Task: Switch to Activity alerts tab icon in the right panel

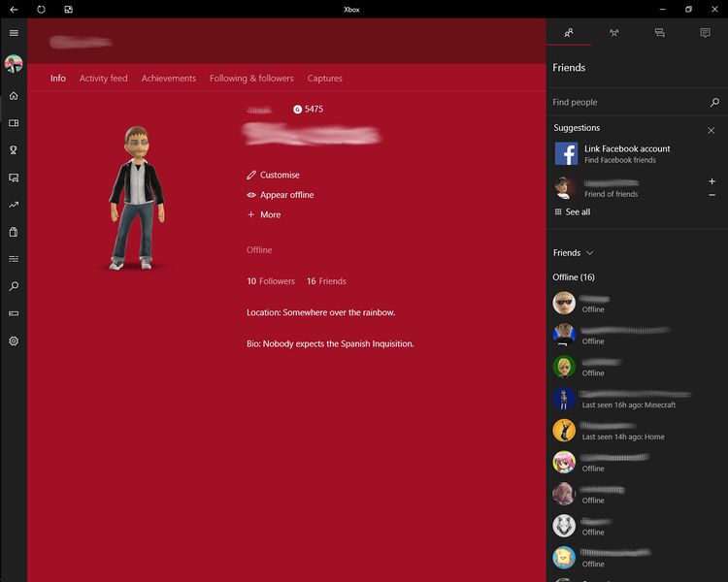Action: (705, 32)
